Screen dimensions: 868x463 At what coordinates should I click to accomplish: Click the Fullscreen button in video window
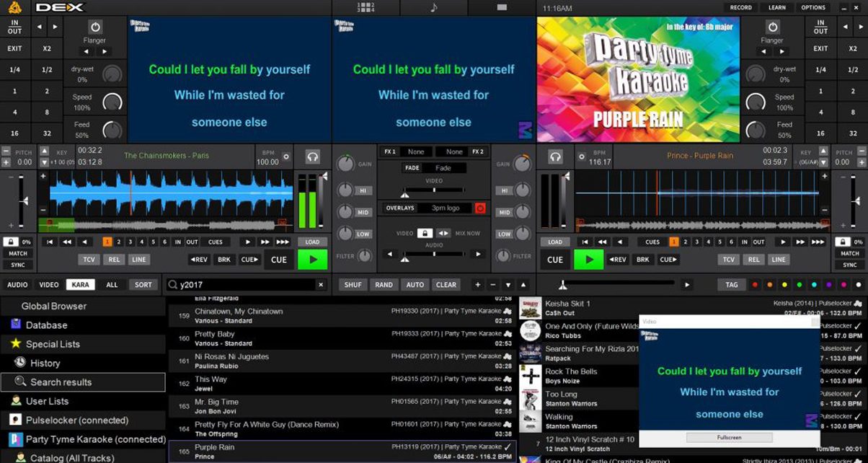(x=729, y=438)
